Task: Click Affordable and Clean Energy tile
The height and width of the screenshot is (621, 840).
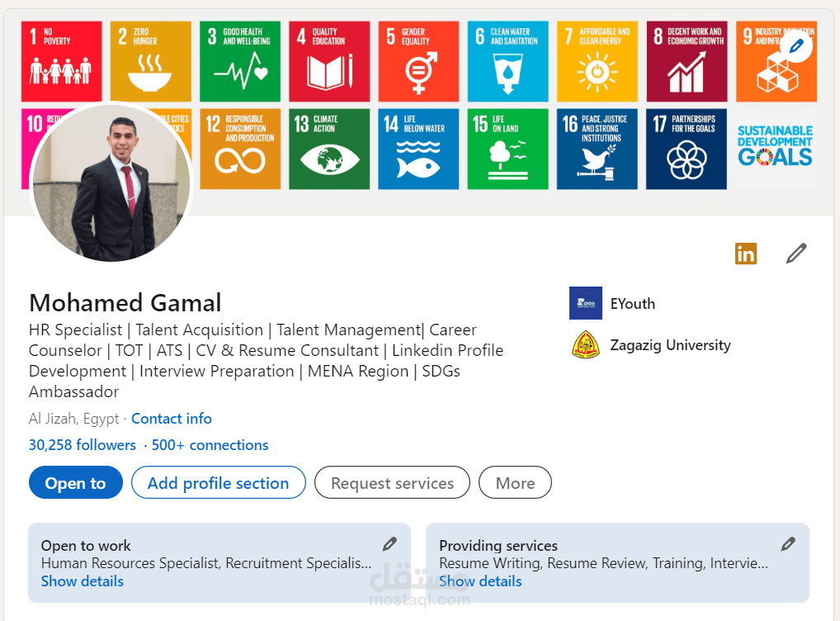Action: pyautogui.click(x=597, y=61)
